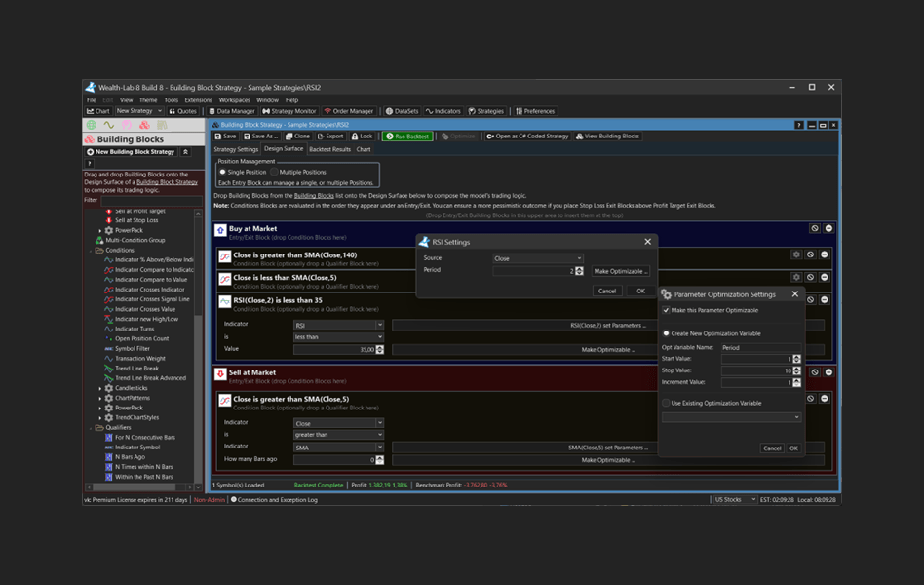Click Make Optimizable in RSI Settings

(x=621, y=271)
